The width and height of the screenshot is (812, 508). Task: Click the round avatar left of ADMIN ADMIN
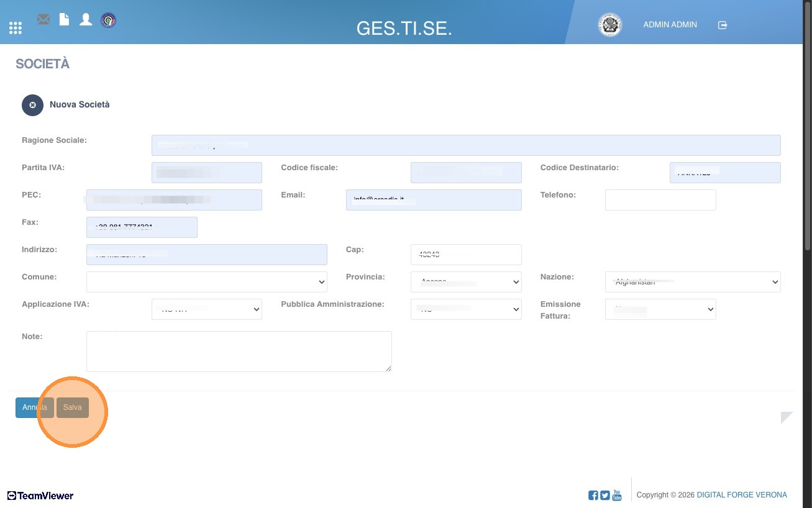tap(609, 25)
